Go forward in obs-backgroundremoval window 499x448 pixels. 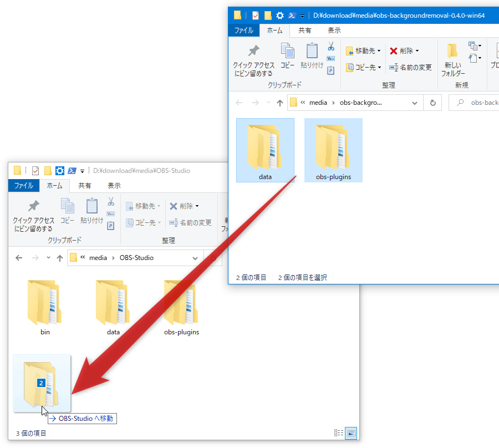click(255, 103)
